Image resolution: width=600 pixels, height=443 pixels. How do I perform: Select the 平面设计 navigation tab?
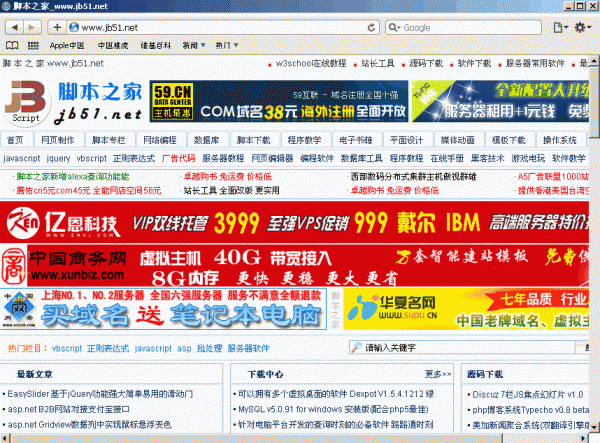point(406,140)
